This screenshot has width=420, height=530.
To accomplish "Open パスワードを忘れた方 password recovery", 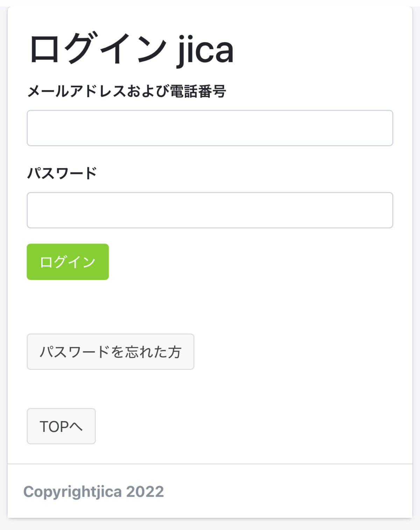I will tap(110, 351).
